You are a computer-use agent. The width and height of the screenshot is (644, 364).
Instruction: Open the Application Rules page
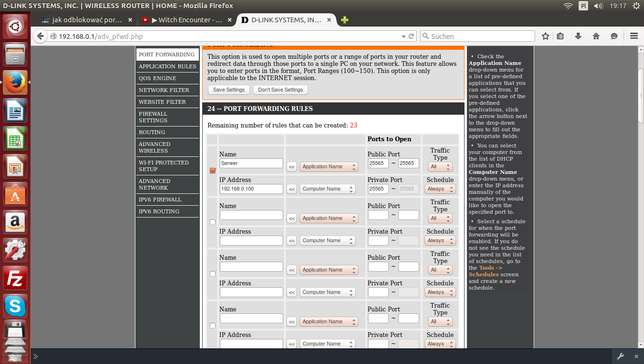pyautogui.click(x=167, y=66)
